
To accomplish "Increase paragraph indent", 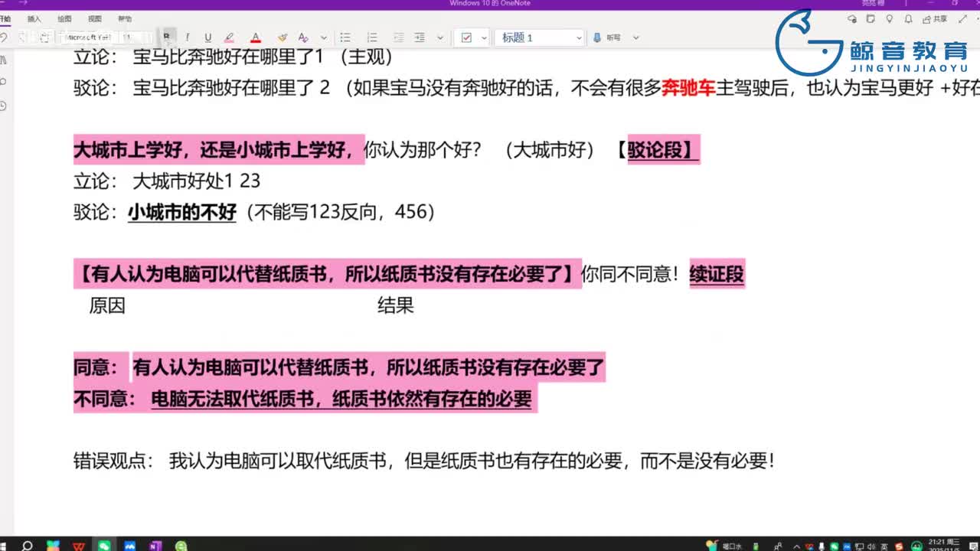I will [x=420, y=37].
